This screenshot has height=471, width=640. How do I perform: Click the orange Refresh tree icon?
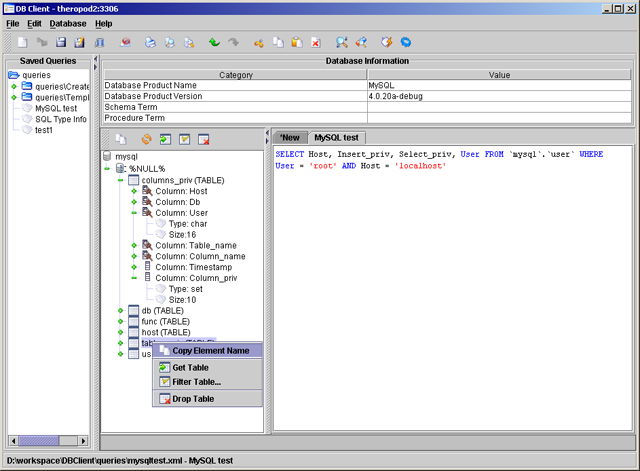click(x=146, y=139)
